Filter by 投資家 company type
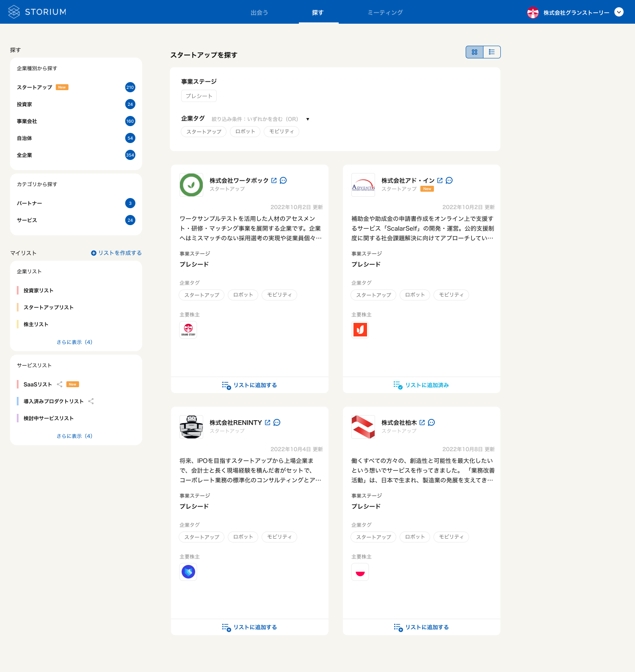Viewport: 635px width, 672px height. [x=76, y=104]
